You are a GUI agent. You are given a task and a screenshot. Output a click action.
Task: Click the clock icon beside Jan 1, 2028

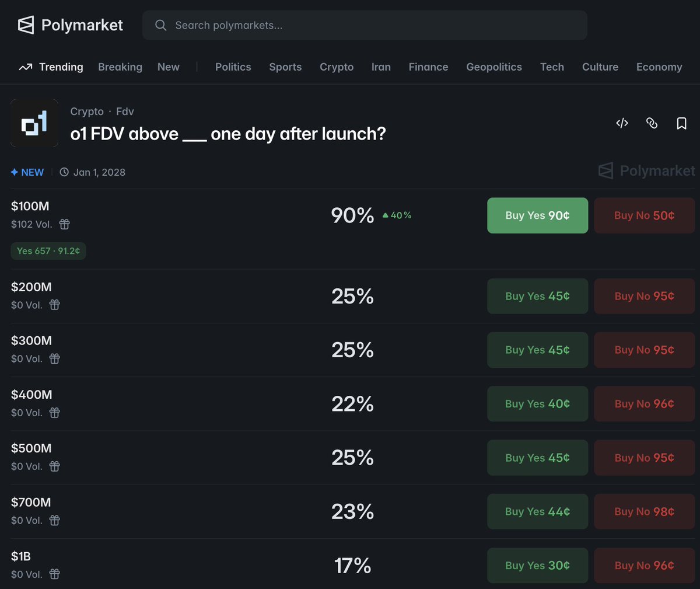click(64, 172)
